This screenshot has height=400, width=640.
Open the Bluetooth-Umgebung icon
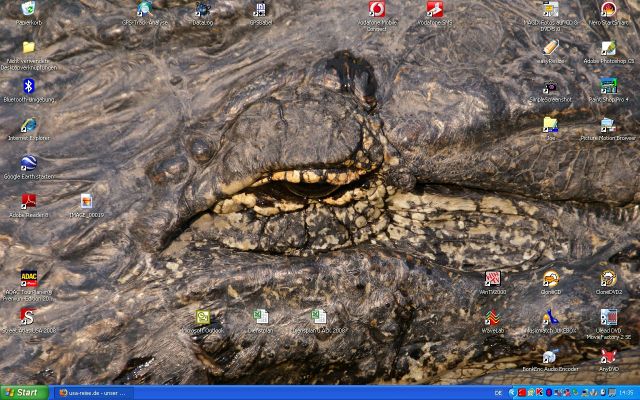pos(29,86)
